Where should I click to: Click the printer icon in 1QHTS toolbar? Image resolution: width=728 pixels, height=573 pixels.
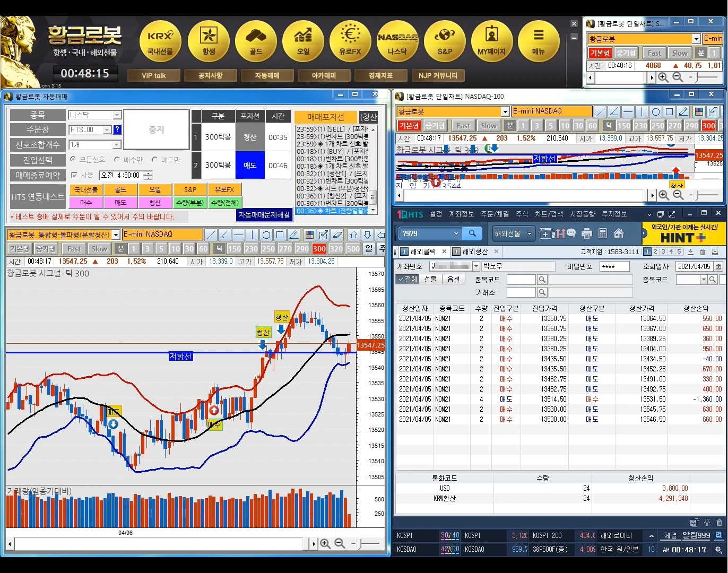coord(587,233)
